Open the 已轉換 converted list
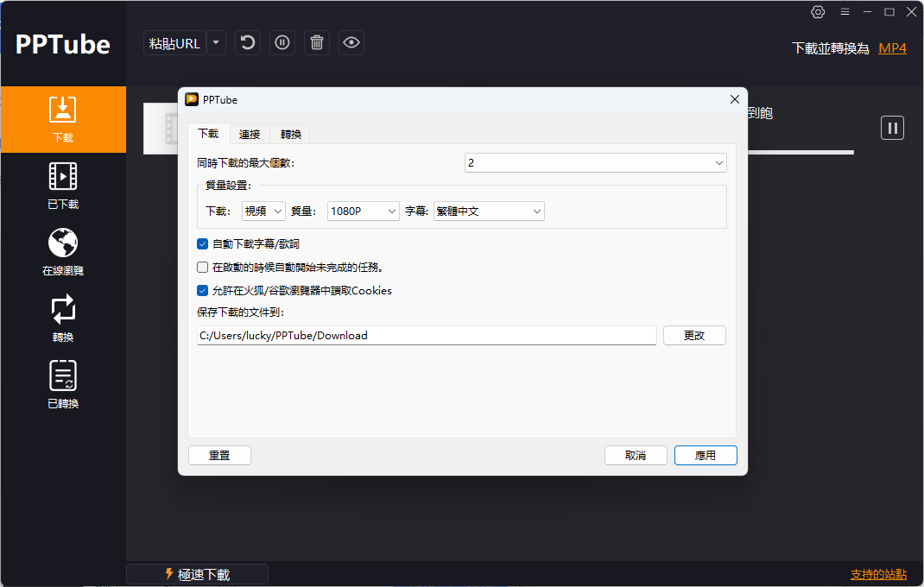 coord(63,385)
